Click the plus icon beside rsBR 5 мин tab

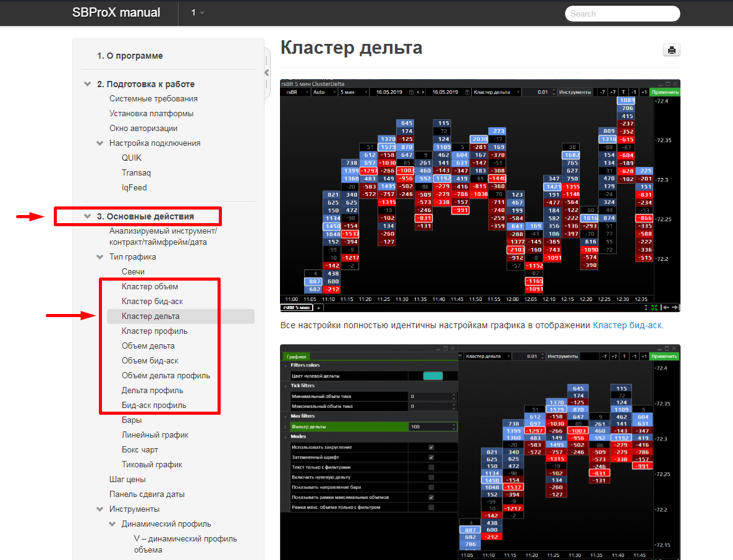[320, 307]
